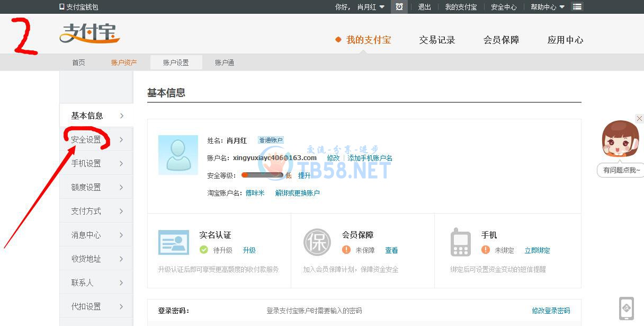Click the mobile icon at bottom right
644x326 pixels.
[627, 309]
